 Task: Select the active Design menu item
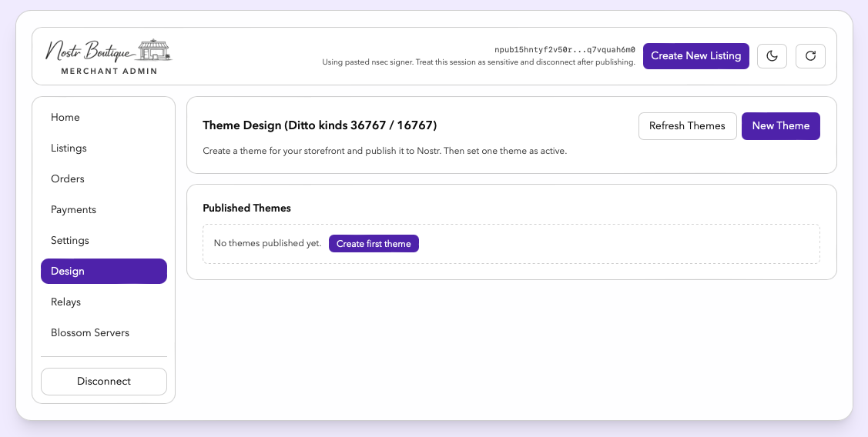click(103, 271)
